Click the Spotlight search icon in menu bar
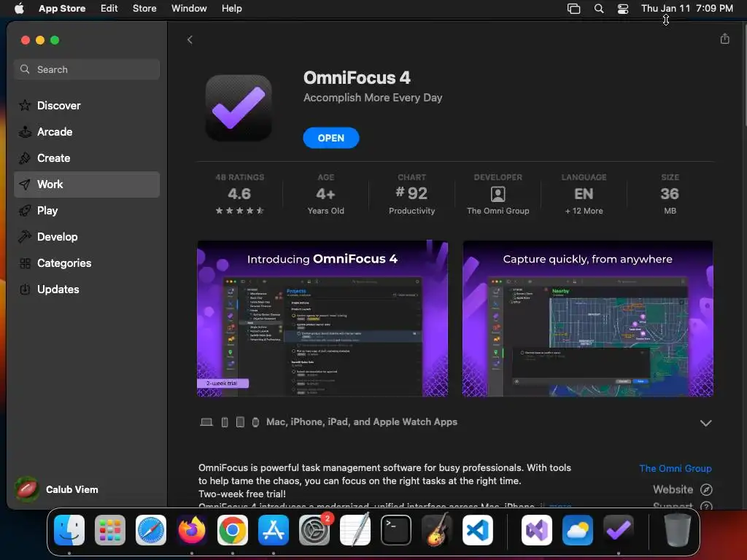Viewport: 747px width, 560px height. pos(599,9)
